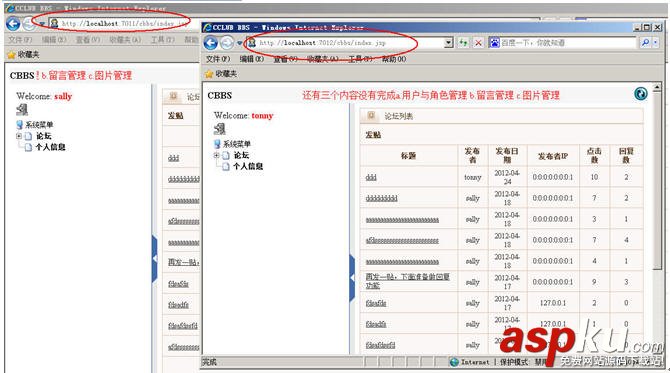670x373 pixels.
Task: Open 编辑(E) menu in rear window
Action: pyautogui.click(x=54, y=40)
